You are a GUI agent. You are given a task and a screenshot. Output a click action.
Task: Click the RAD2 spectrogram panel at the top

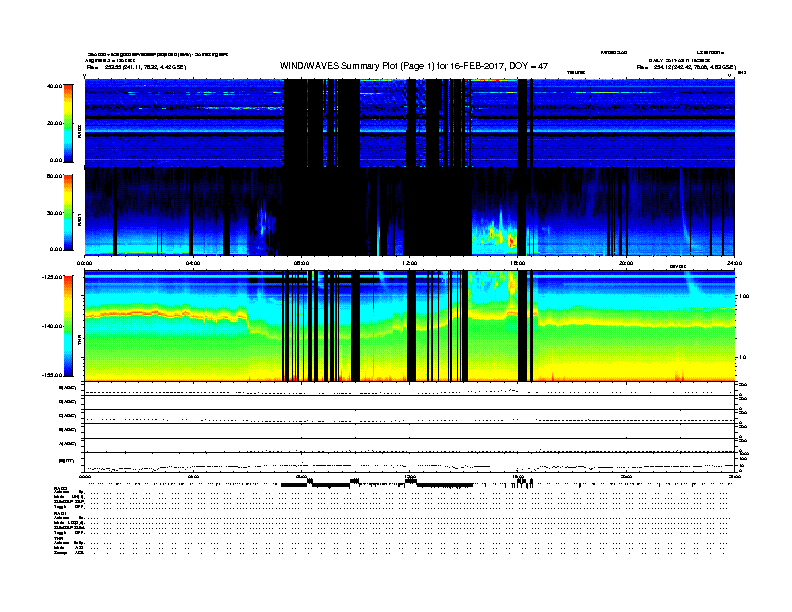pos(409,123)
